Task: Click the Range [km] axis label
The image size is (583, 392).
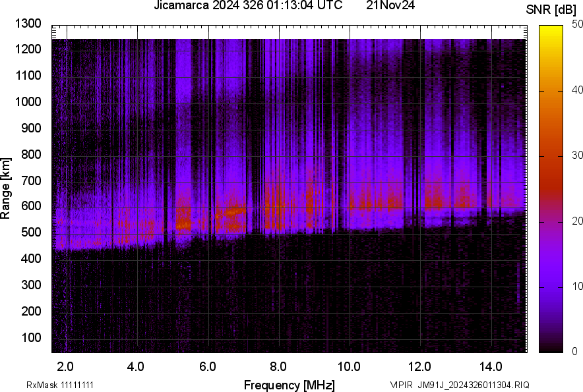Action: 6,188
